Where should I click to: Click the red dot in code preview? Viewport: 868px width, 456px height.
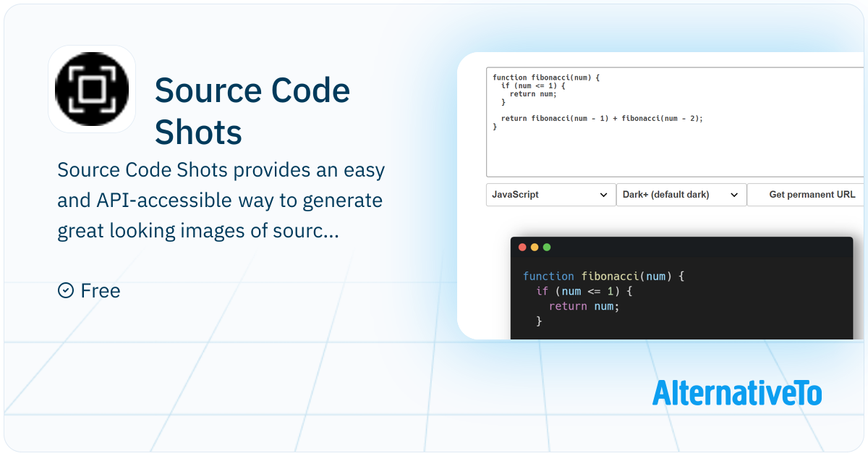tap(522, 248)
